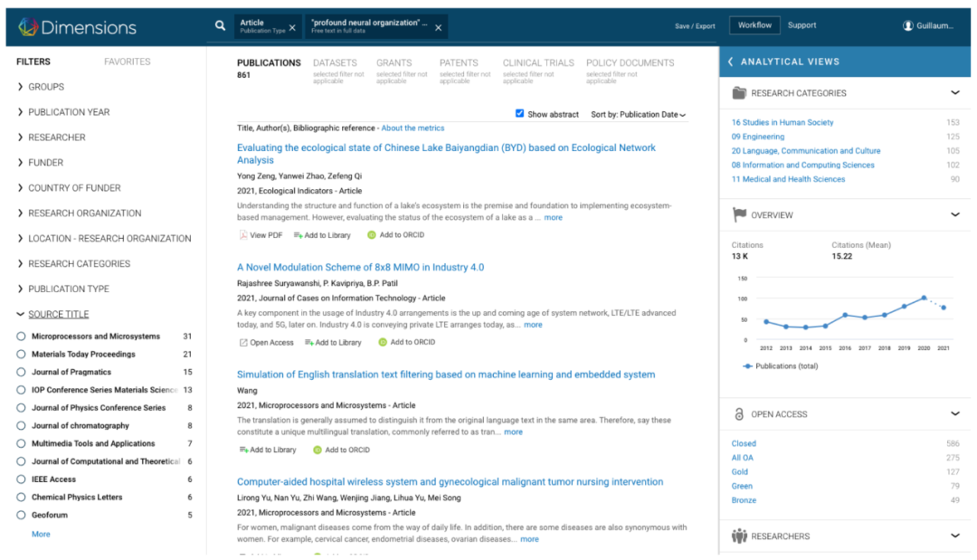Image resolution: width=977 pixels, height=560 pixels.
Task: Open the Sort by Publication Date dropdown
Action: (x=639, y=115)
